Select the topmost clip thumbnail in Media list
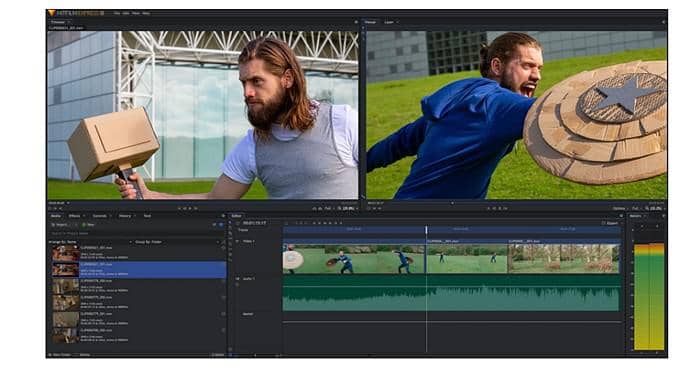The height and width of the screenshot is (375, 700). click(66, 254)
